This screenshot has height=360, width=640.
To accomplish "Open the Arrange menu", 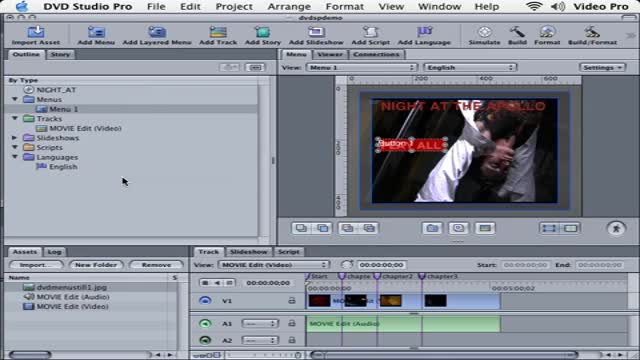I will tap(289, 7).
